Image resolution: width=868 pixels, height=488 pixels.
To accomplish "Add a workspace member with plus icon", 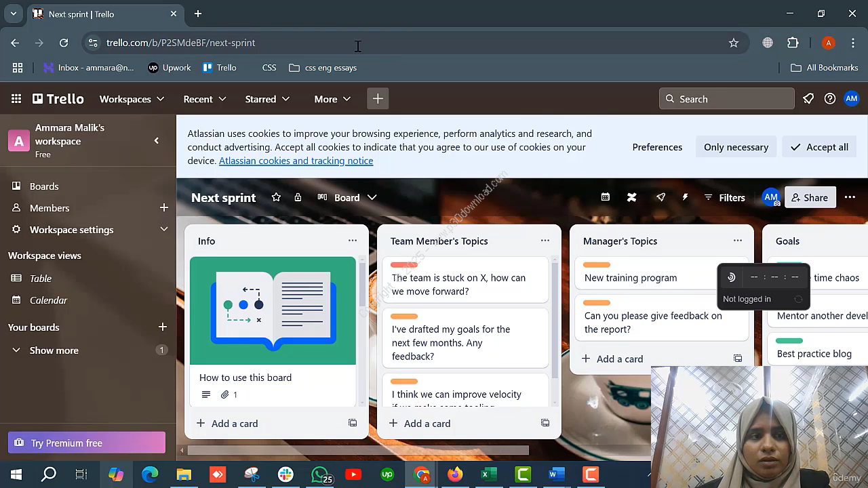I will 163,207.
